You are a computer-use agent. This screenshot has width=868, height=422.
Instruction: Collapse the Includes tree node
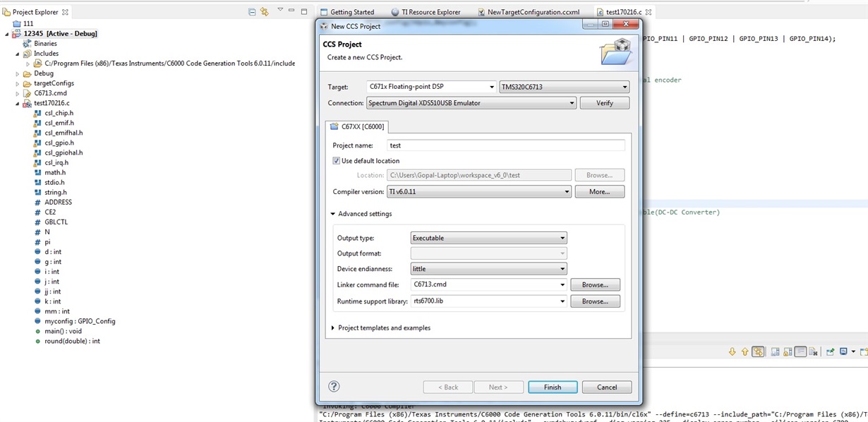click(x=18, y=54)
